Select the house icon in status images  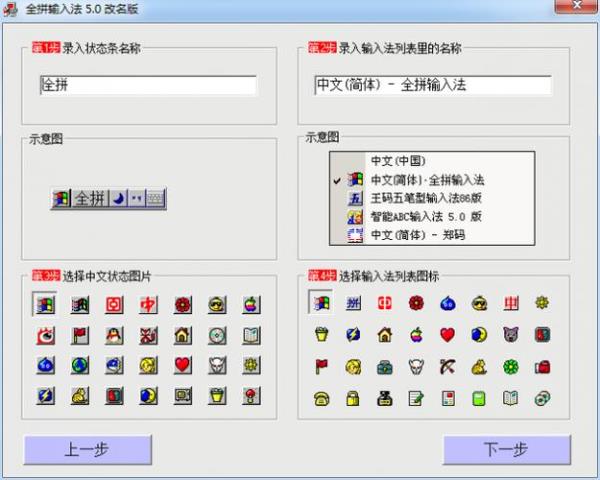coord(182,335)
